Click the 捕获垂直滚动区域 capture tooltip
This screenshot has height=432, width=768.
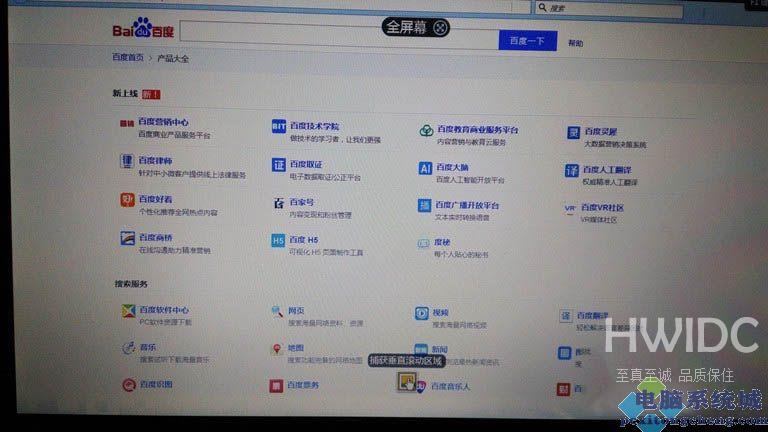click(x=406, y=361)
